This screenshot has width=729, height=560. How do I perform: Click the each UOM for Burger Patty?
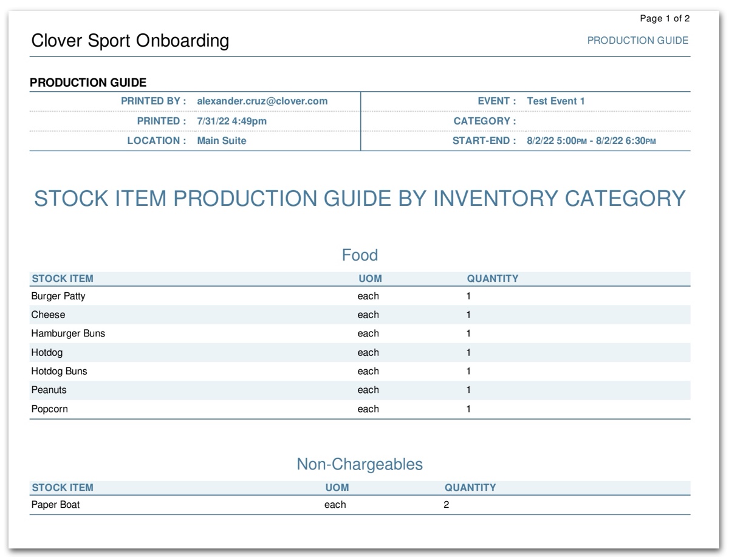(368, 296)
